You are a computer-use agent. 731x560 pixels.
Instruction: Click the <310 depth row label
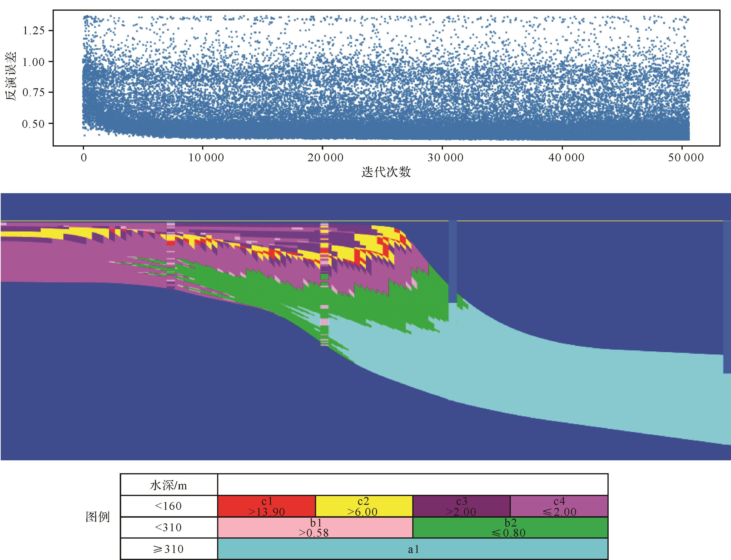point(169,527)
